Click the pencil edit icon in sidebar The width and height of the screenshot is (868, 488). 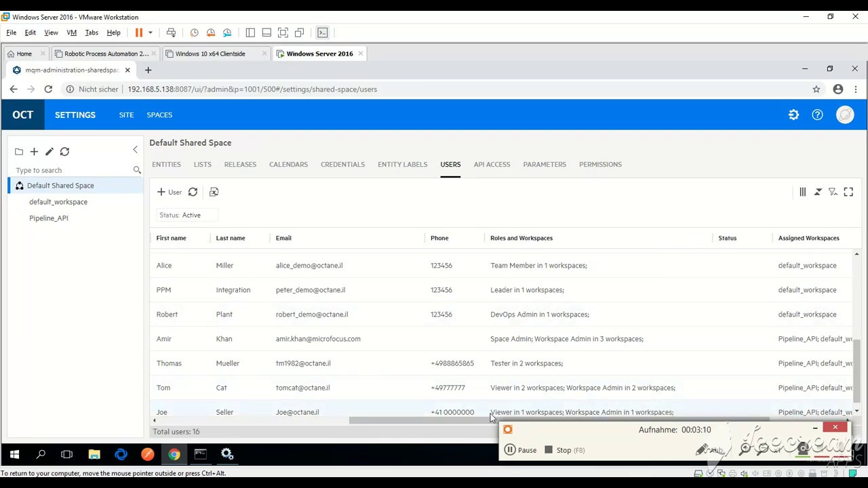[50, 152]
